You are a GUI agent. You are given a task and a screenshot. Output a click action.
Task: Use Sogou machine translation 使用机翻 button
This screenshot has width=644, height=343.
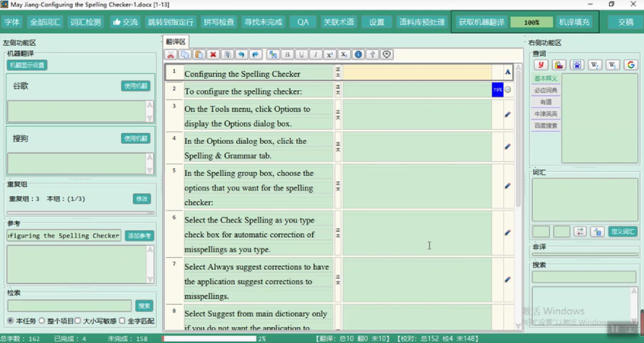[x=135, y=138]
